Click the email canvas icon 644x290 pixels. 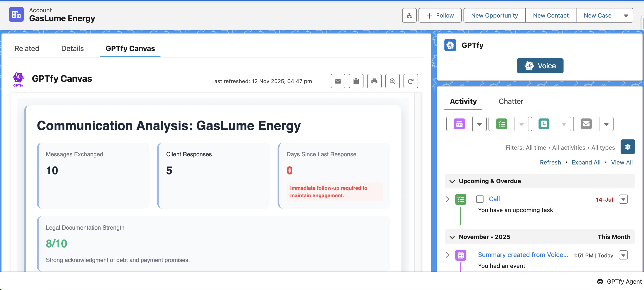click(x=338, y=81)
